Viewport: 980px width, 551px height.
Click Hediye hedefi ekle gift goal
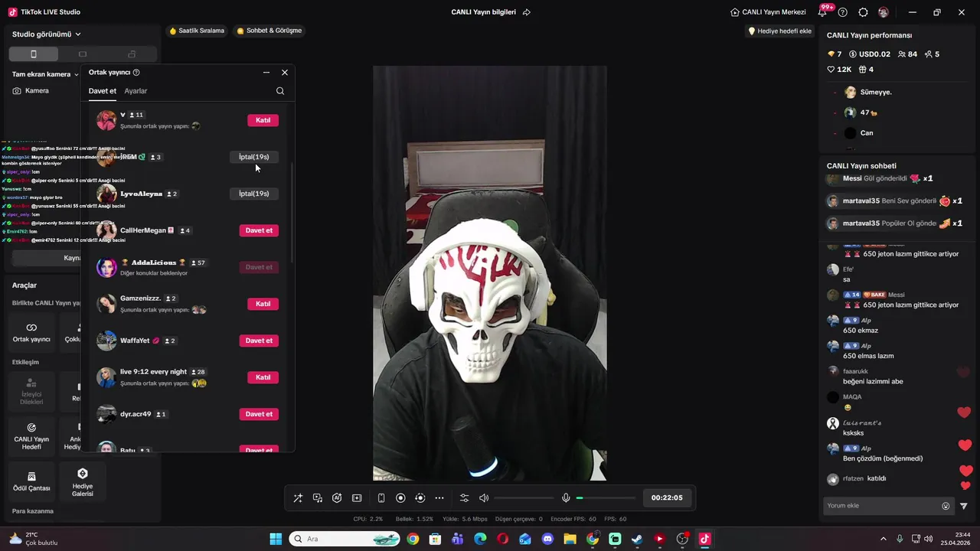779,31
